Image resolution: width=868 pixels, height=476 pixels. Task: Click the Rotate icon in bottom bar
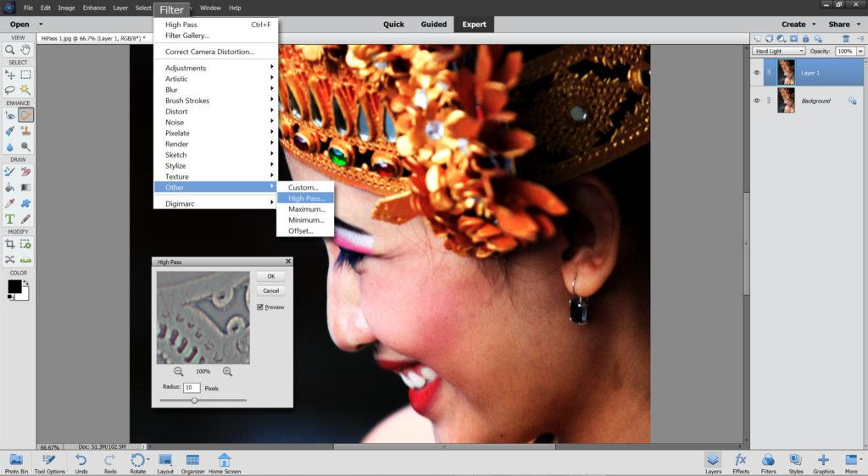(x=137, y=461)
